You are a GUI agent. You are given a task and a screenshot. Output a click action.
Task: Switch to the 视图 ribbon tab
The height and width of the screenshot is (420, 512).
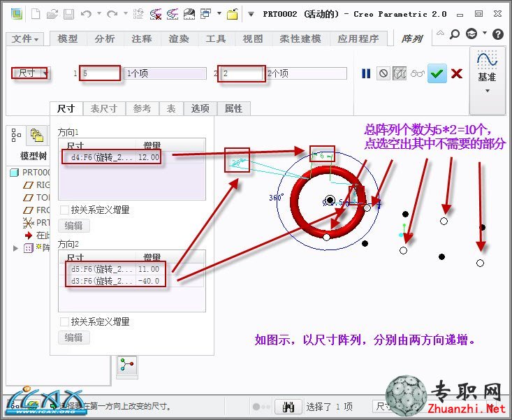(253, 39)
